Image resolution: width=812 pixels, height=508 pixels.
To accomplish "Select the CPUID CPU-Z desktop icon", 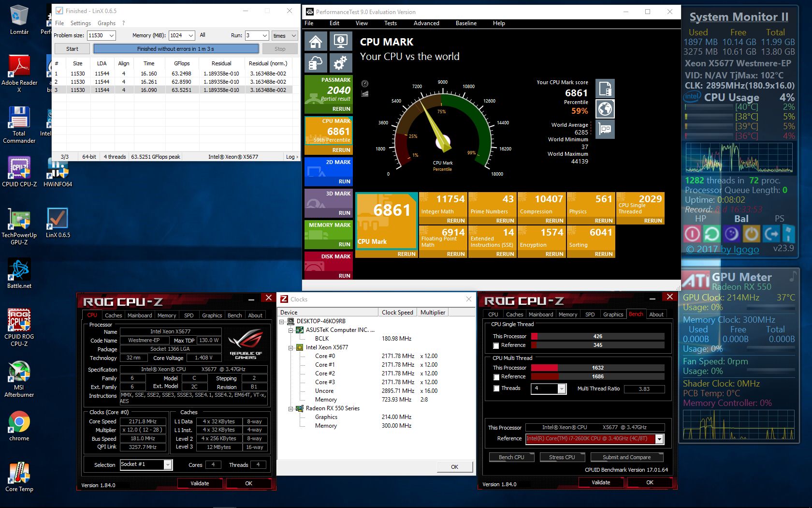I will tap(19, 171).
